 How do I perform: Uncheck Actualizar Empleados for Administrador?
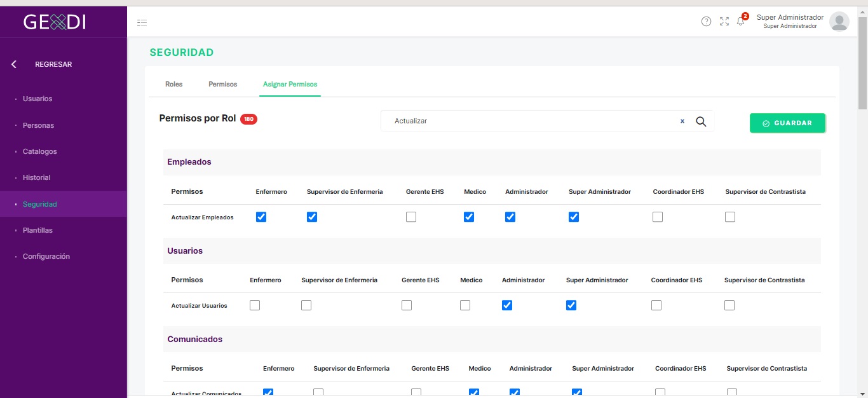click(x=510, y=217)
